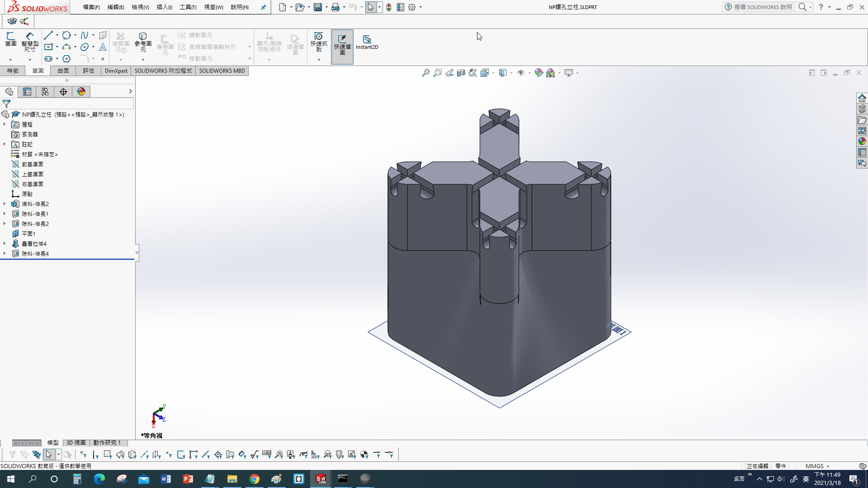The width and height of the screenshot is (868, 488).
Task: Open the PropertyManager tab icon
Action: (x=27, y=92)
